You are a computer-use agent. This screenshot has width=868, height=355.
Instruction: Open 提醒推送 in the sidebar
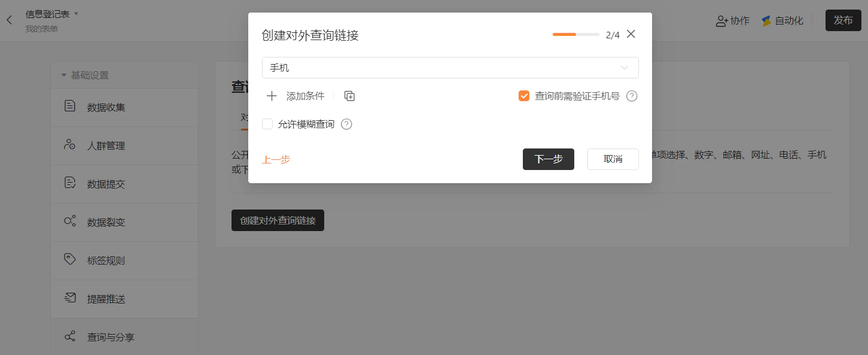(124, 299)
